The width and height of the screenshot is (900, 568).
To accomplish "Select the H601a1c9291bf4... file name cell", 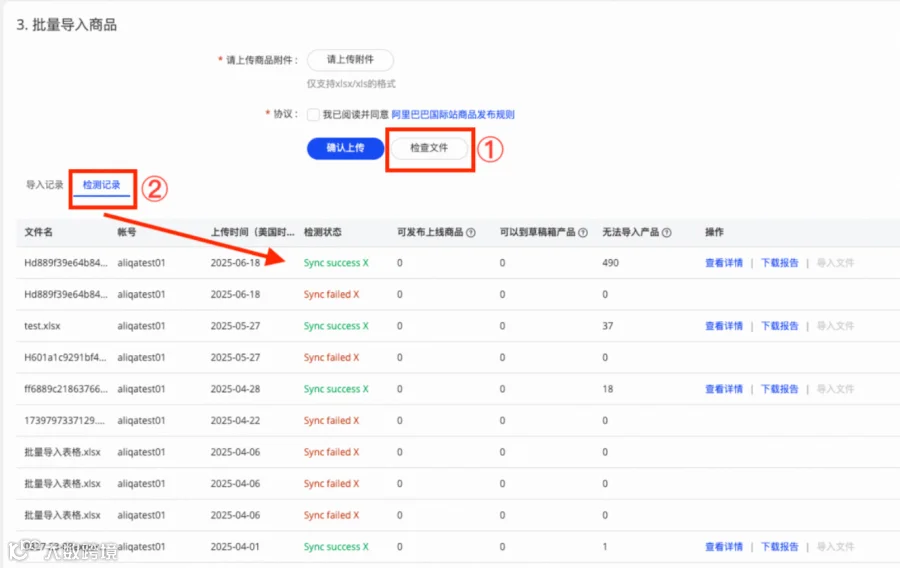I will (65, 357).
